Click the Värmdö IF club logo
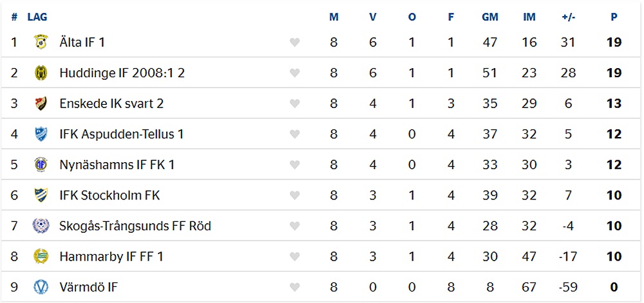The width and height of the screenshot is (644, 303). coord(41,287)
